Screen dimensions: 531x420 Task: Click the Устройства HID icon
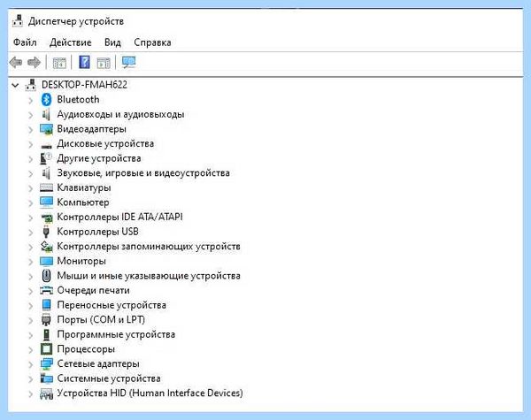tap(46, 393)
